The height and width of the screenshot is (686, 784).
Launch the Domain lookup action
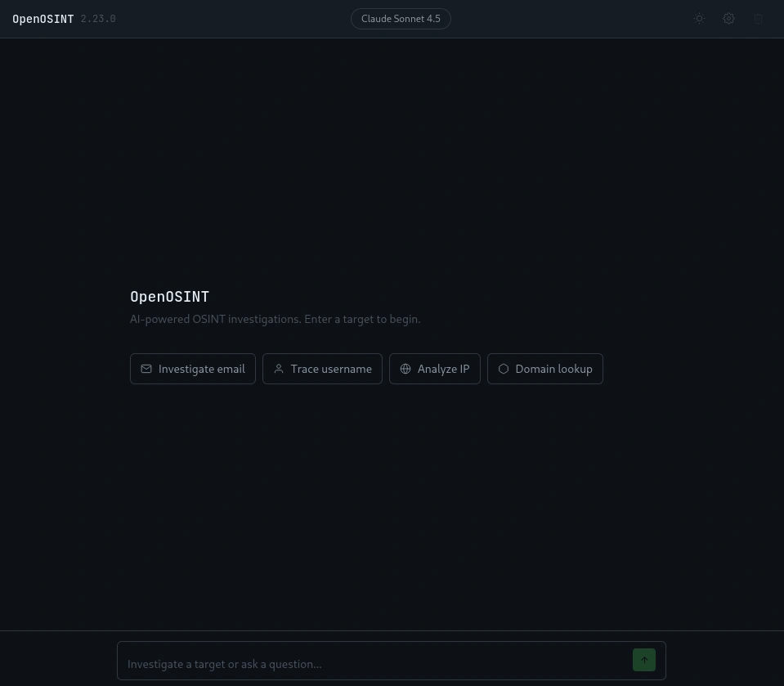pyautogui.click(x=545, y=369)
